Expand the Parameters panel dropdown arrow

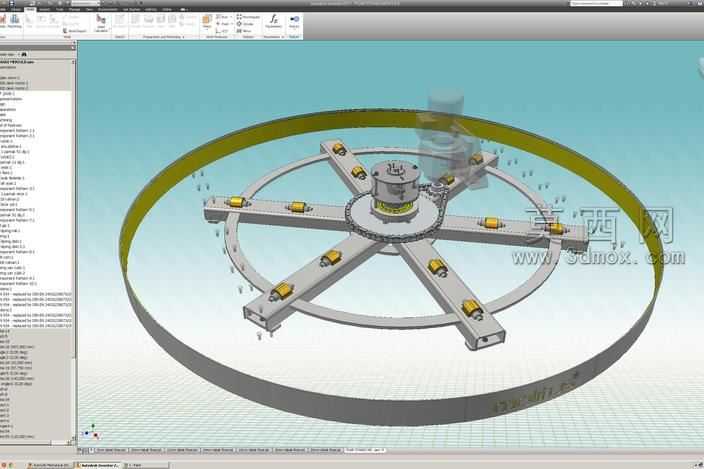coord(283,37)
